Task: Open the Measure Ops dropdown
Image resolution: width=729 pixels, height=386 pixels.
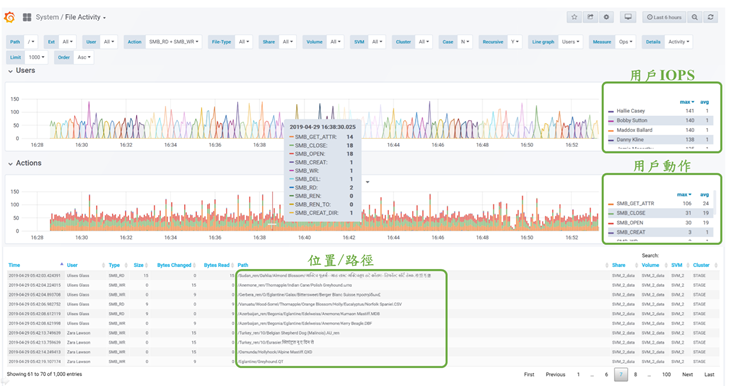Action: click(625, 42)
